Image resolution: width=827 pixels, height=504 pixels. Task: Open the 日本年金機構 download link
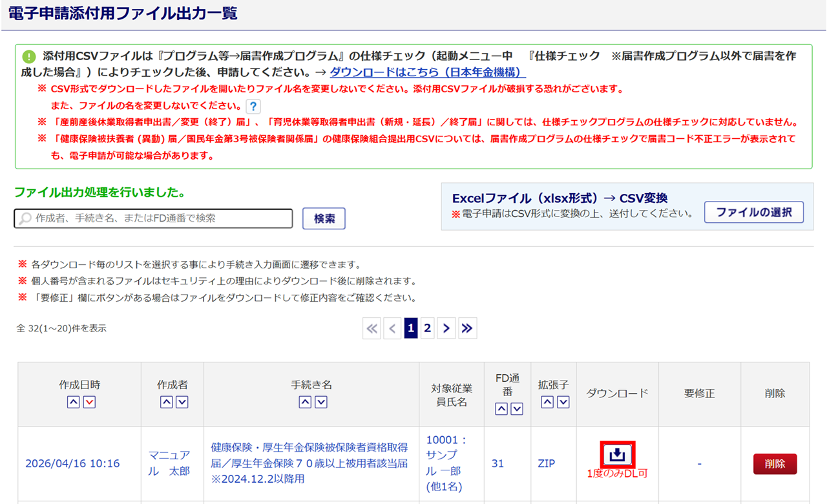click(428, 72)
